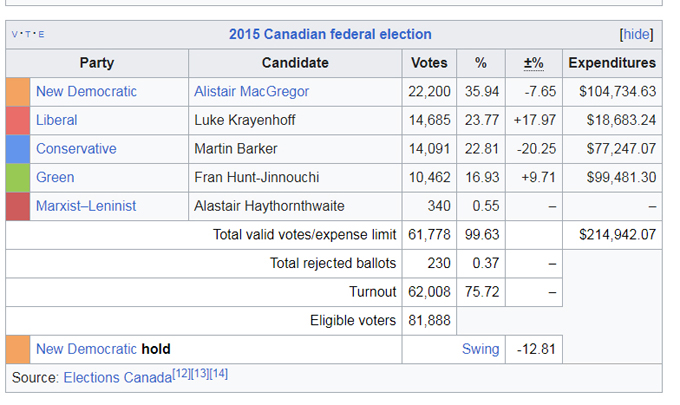The height and width of the screenshot is (405, 680).
Task: Open the 2015 Canadian federal election title link
Action: 330,34
